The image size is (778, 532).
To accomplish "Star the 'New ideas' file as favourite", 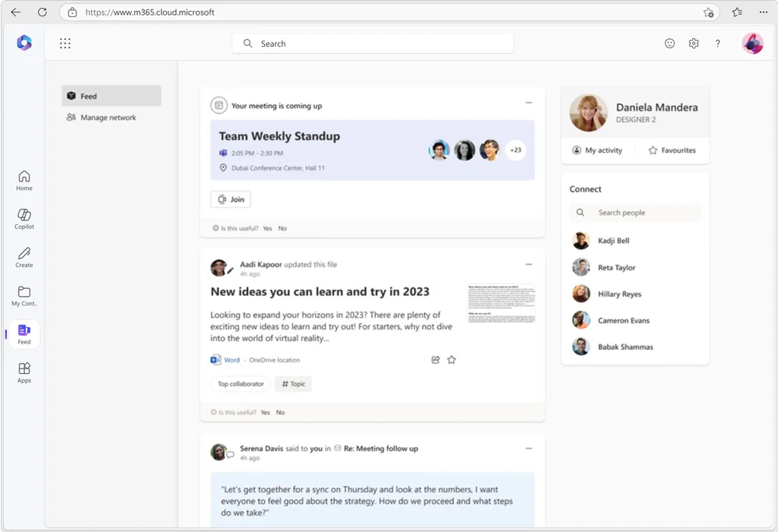I will (x=452, y=359).
